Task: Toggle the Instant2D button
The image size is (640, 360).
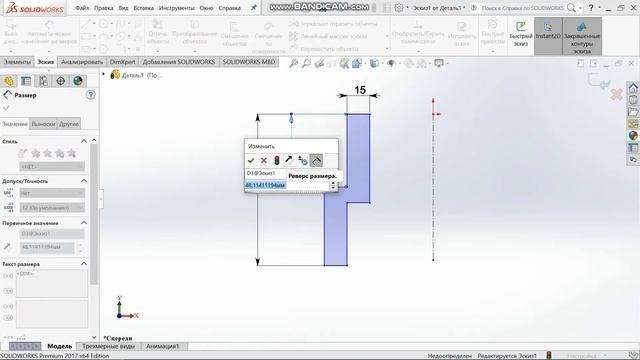Action: pos(548,36)
